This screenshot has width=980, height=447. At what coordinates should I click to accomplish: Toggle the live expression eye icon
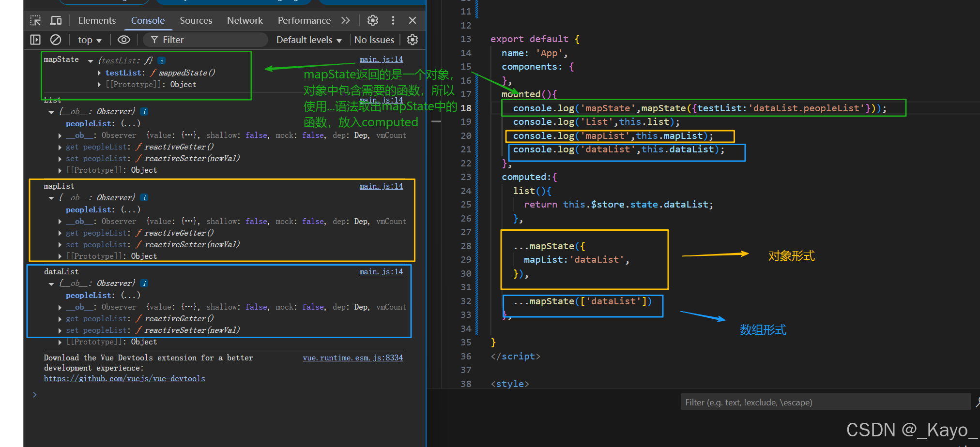[124, 40]
